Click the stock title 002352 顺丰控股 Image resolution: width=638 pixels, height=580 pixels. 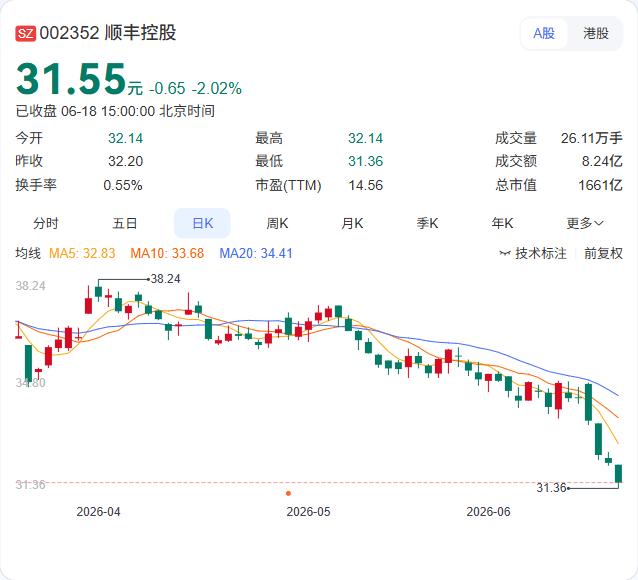pos(108,33)
